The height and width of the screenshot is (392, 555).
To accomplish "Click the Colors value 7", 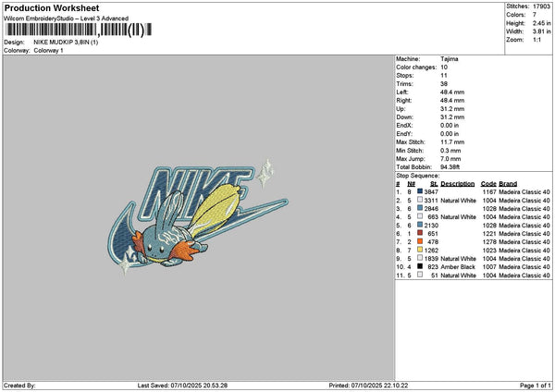I will tap(535, 15).
